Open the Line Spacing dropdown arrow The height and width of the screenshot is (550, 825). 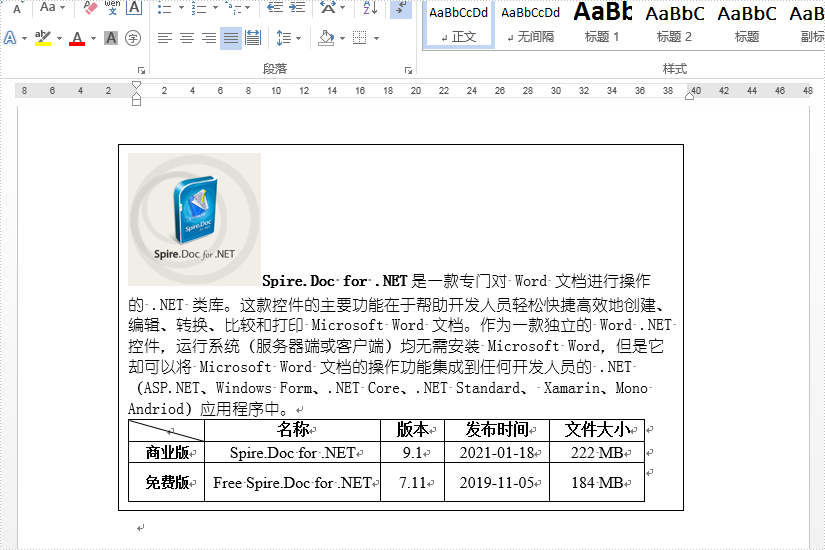298,38
